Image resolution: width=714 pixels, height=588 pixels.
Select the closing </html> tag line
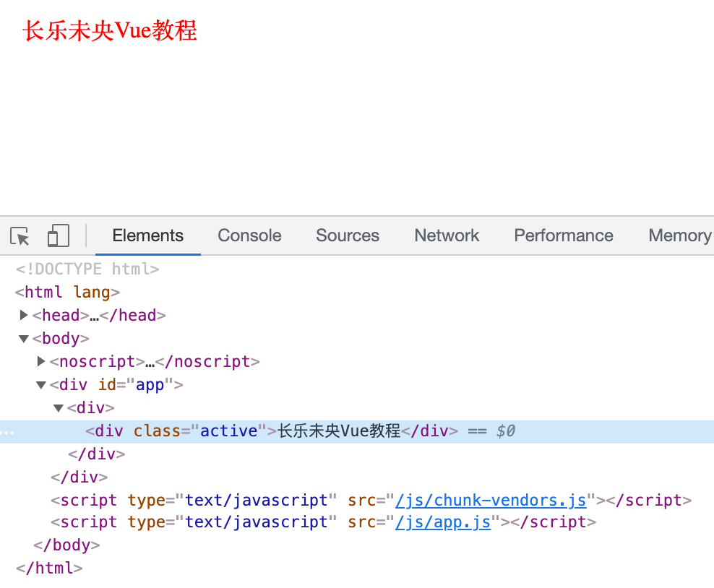49,568
